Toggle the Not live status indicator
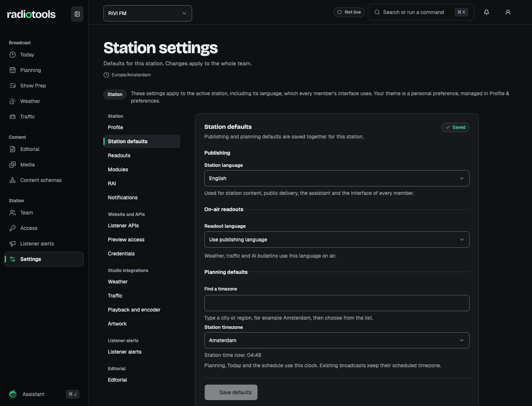This screenshot has width=532, height=406. coord(349,12)
